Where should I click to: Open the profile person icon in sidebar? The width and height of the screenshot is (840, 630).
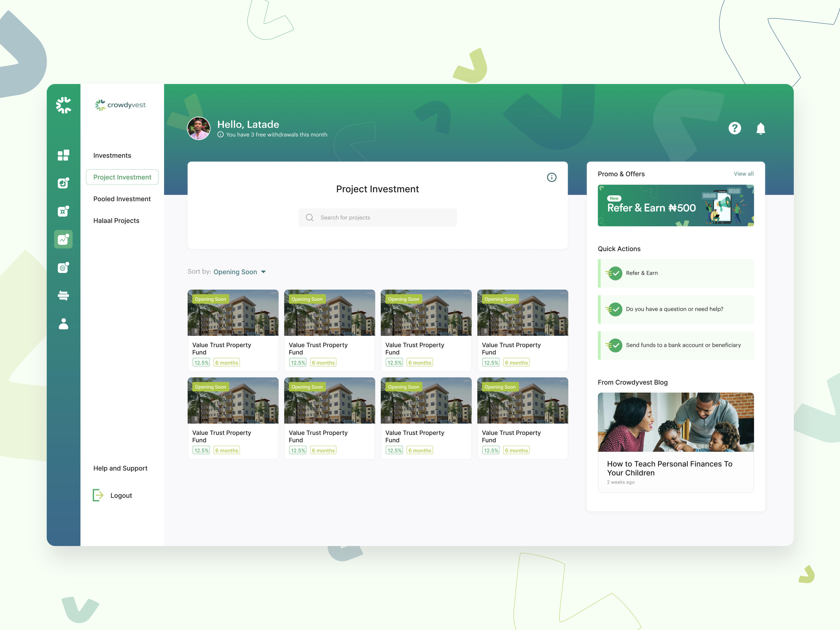coord(63,324)
